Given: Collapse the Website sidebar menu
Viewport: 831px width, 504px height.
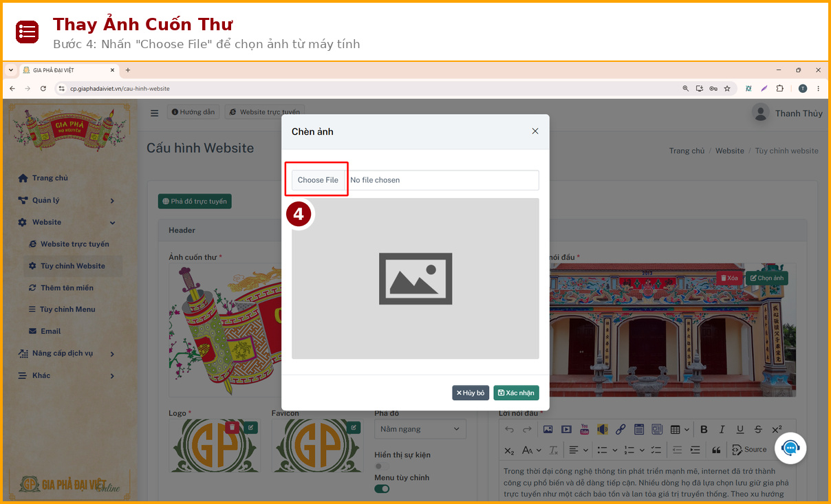Looking at the screenshot, I should [x=67, y=222].
